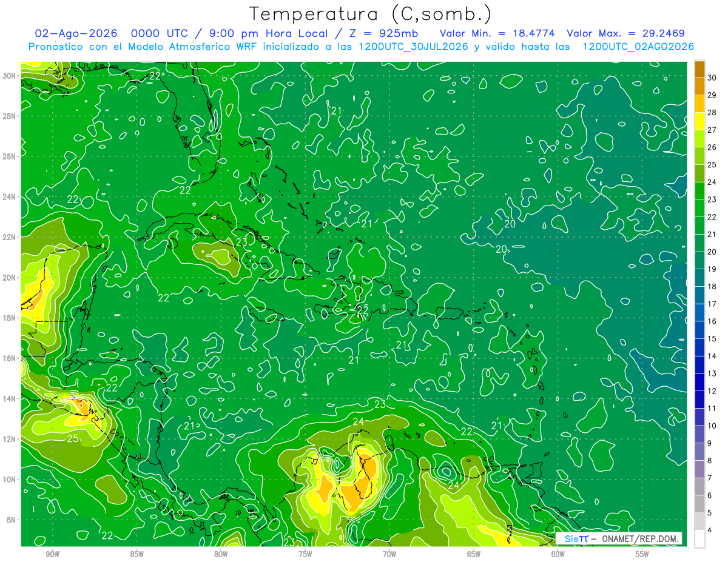Click the '24N' latitude axis label
728x562 pixels.
tap(10, 197)
